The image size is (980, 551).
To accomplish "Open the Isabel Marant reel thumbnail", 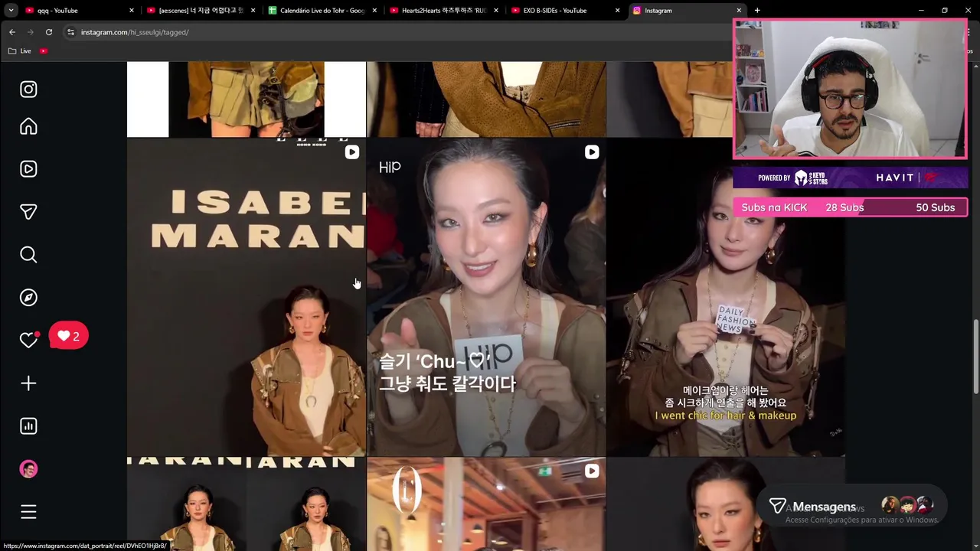I will (x=246, y=297).
